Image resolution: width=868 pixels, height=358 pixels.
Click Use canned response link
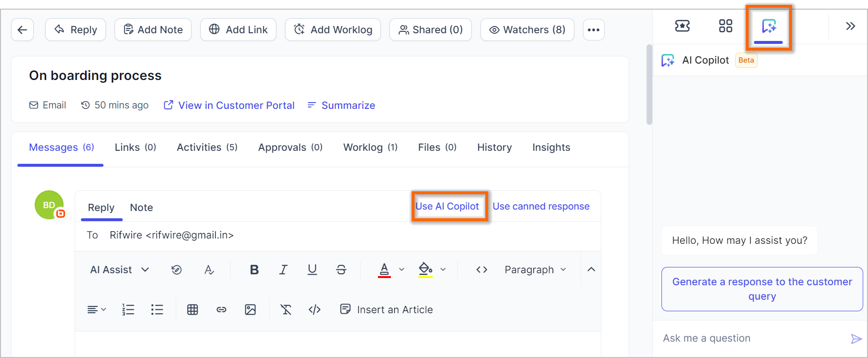pyautogui.click(x=541, y=206)
